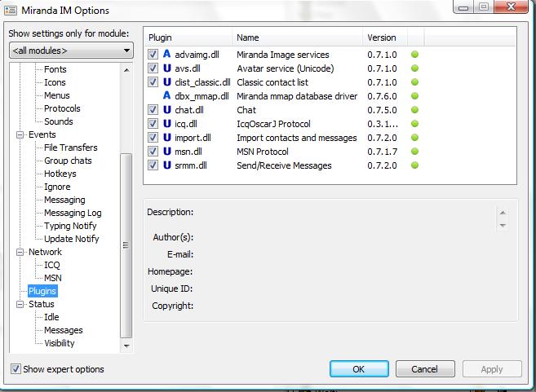Open the Sounds settings page

point(59,121)
